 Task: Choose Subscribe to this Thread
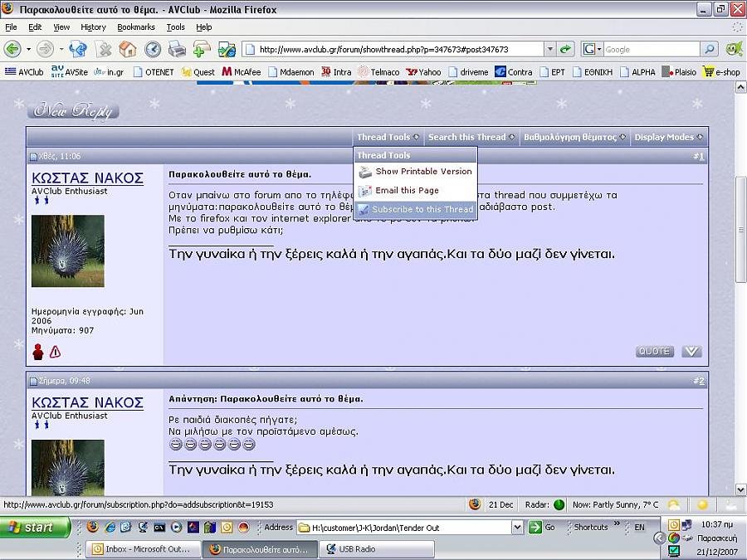point(416,210)
